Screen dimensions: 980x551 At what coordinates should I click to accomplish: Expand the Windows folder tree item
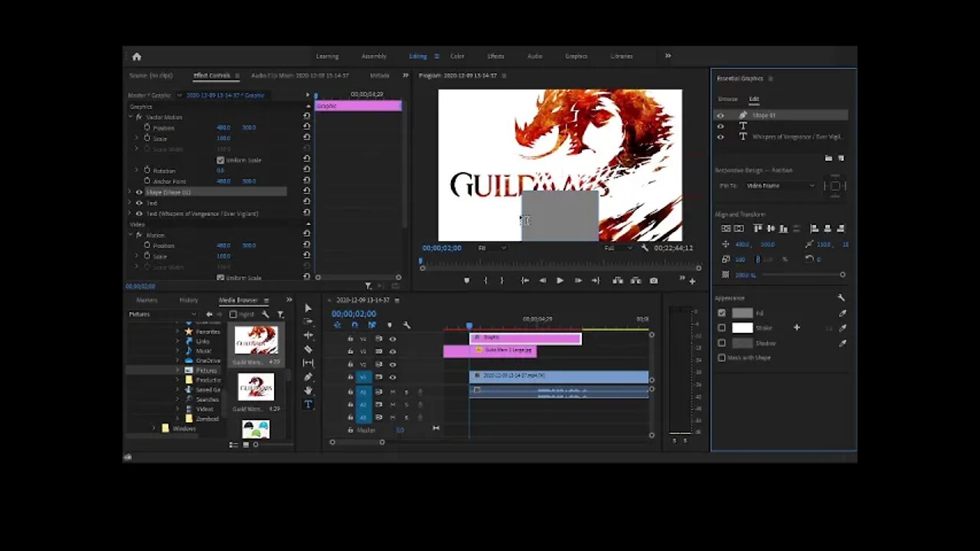tap(154, 429)
